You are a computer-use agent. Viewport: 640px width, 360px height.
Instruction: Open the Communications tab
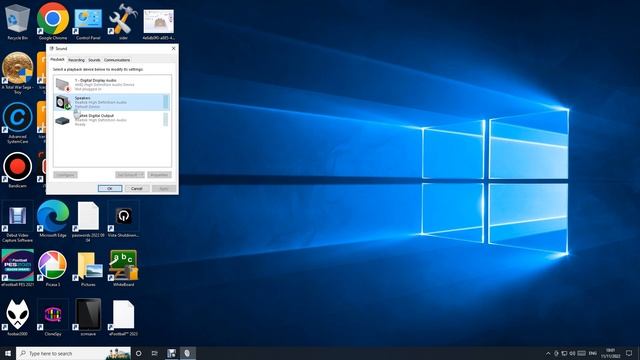(117, 60)
